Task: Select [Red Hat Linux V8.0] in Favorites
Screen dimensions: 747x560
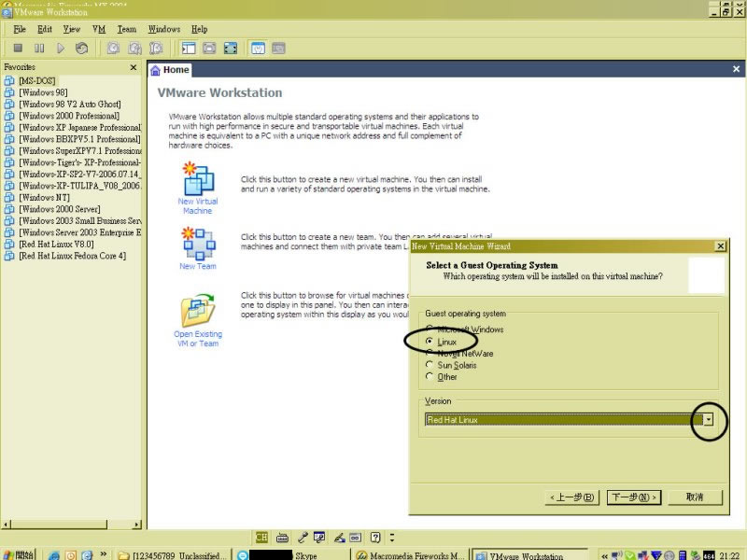Action: [56, 244]
